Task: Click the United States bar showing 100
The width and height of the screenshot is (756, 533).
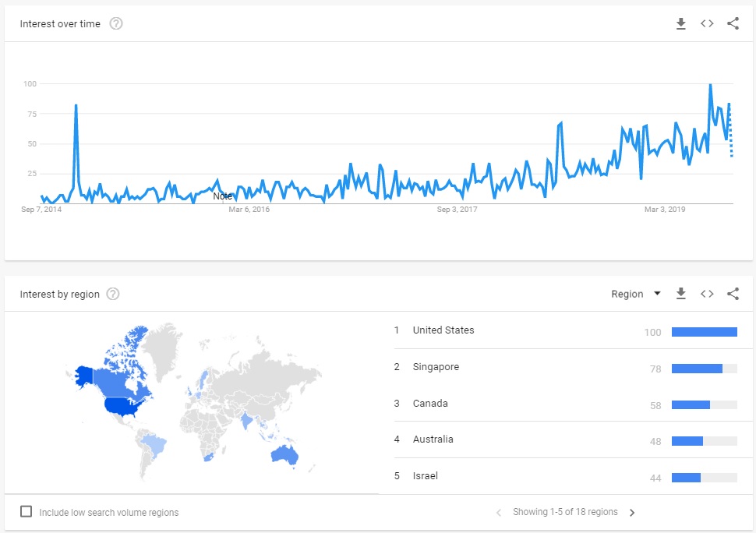Action: (x=705, y=332)
